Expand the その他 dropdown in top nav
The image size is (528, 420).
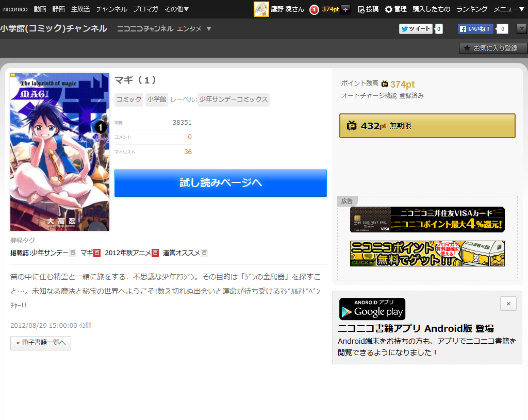coord(176,9)
